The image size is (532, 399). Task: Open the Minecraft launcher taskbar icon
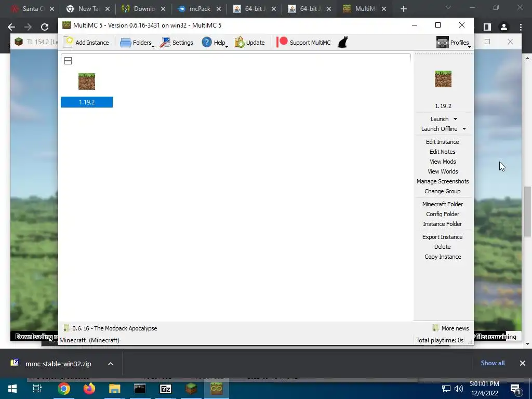click(x=191, y=389)
